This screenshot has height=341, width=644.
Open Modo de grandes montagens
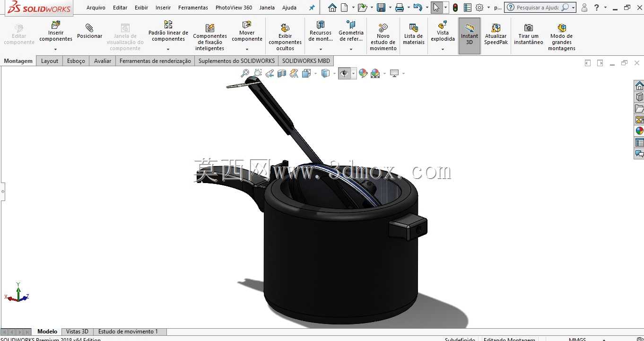click(x=562, y=37)
